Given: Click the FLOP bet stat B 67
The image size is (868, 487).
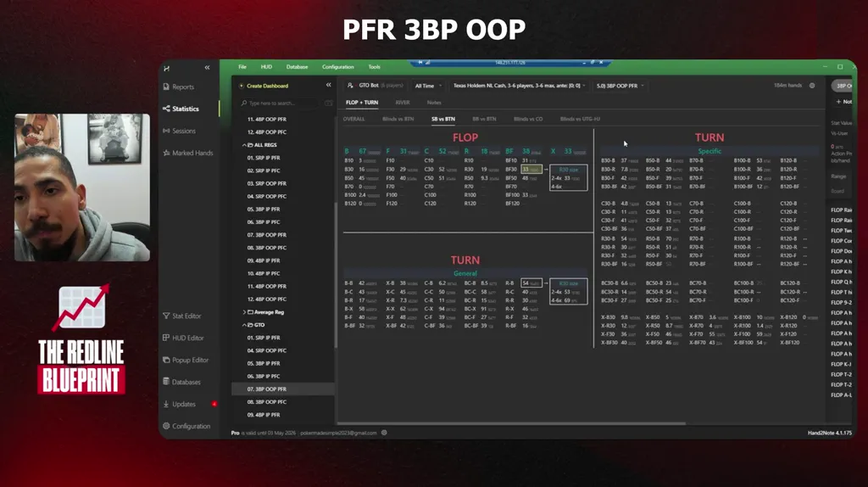Looking at the screenshot, I should point(362,151).
